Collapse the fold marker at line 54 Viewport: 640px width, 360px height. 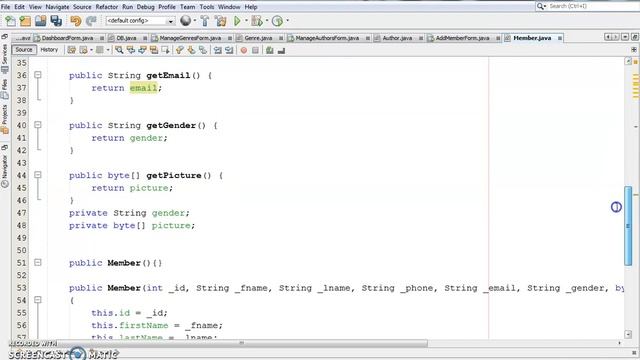click(38, 300)
